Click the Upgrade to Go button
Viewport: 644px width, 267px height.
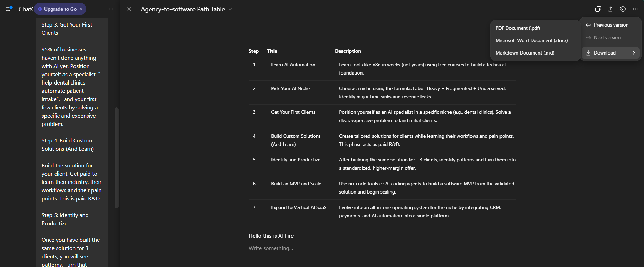pyautogui.click(x=60, y=9)
